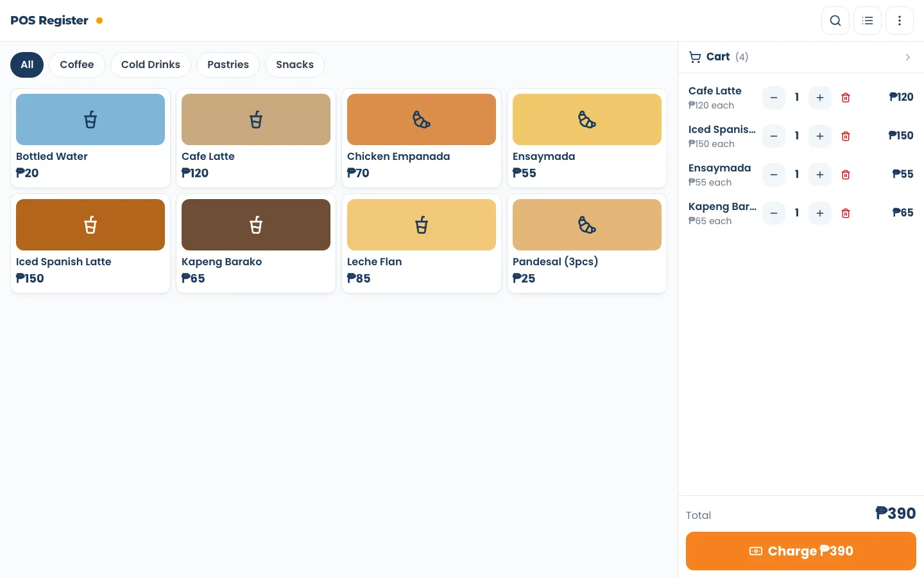Open the search icon in header
The height and width of the screenshot is (578, 924).
pos(835,21)
